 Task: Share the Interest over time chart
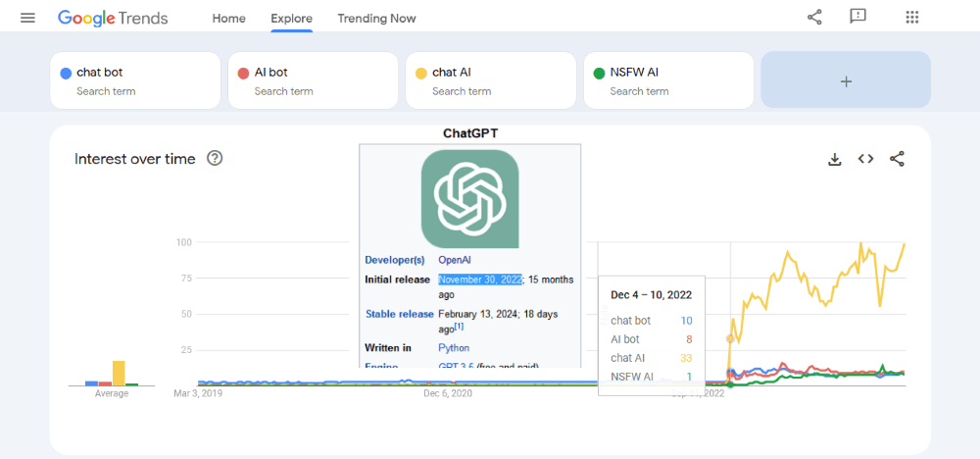click(897, 159)
